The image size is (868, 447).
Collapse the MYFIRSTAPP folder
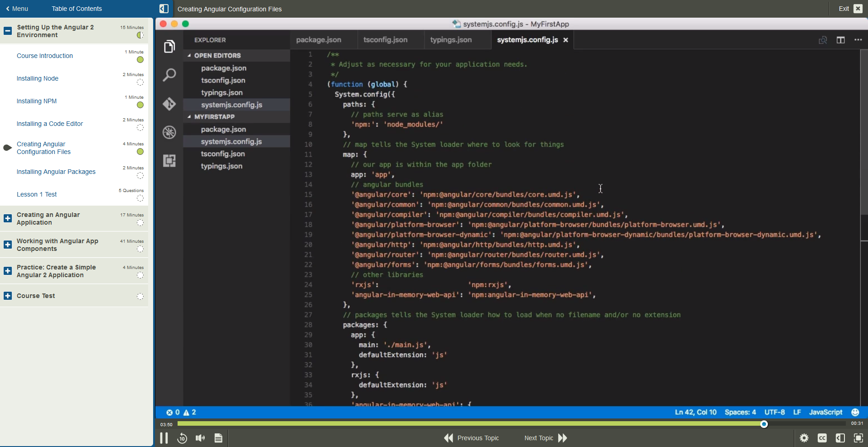190,117
